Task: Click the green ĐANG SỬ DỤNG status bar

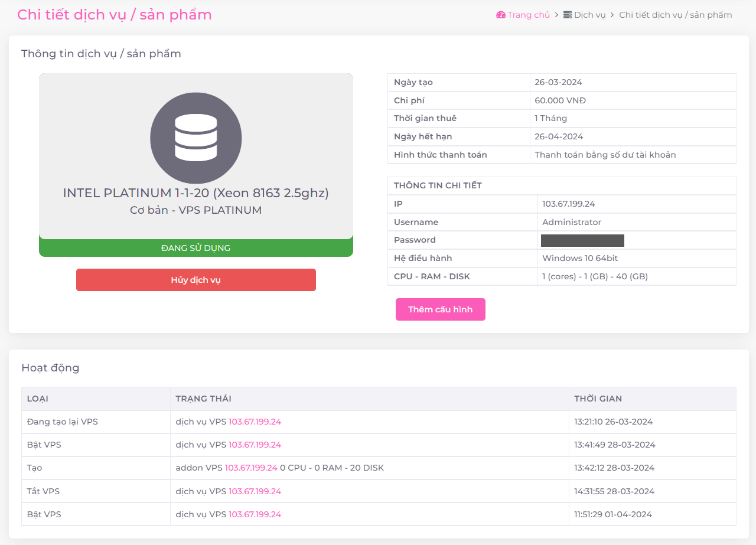Action: point(196,248)
